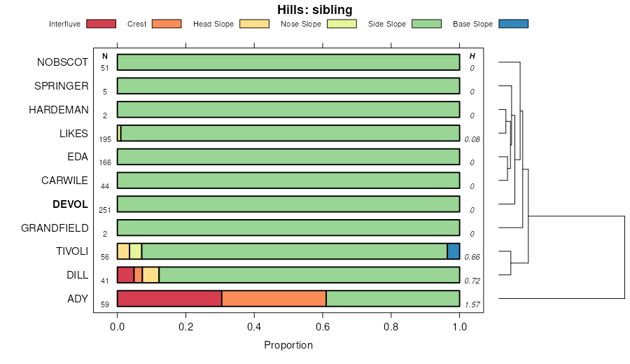This screenshot has height=364, width=630.
Task: Click the Proportion axis label
Action: point(288,345)
